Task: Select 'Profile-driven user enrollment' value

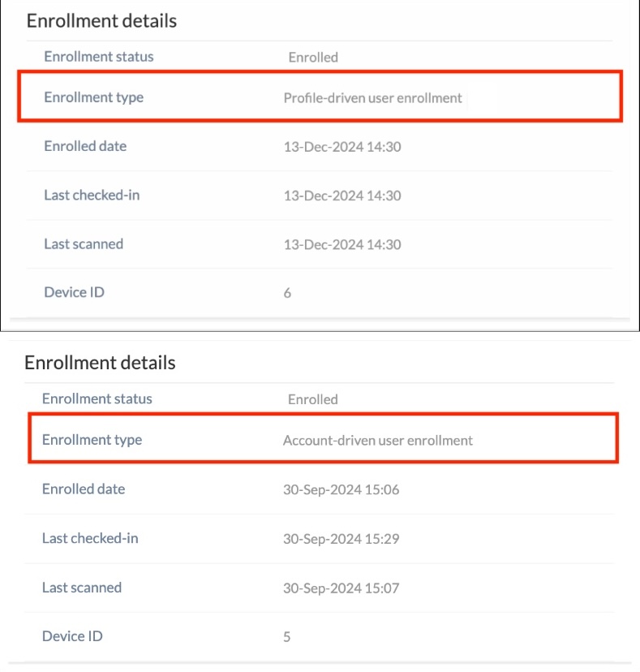Action: (x=372, y=98)
